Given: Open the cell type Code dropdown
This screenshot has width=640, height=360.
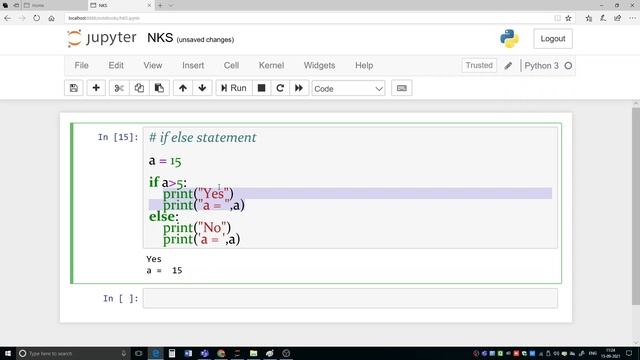Looking at the screenshot, I should (x=348, y=89).
